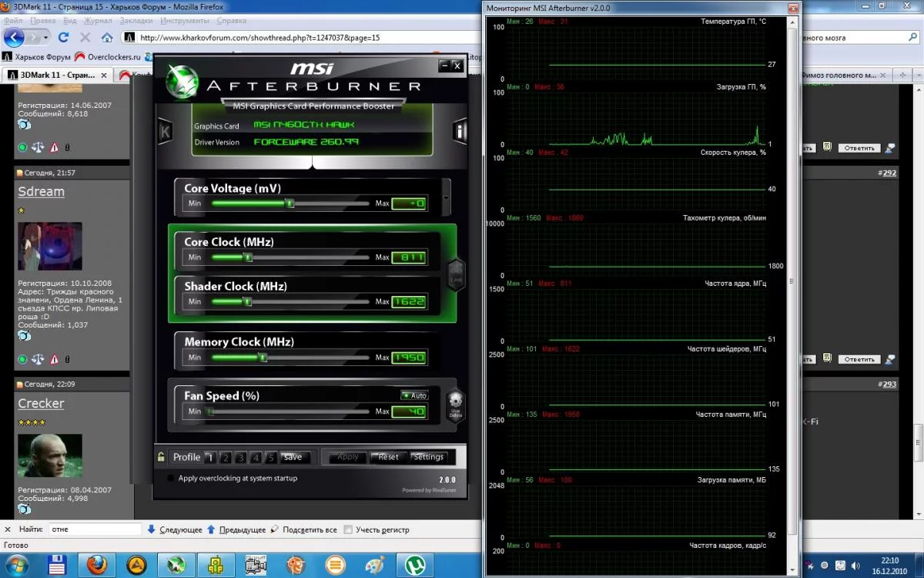Click the Memory Clock slider handle
The width and height of the screenshot is (924, 578).
pyautogui.click(x=263, y=358)
